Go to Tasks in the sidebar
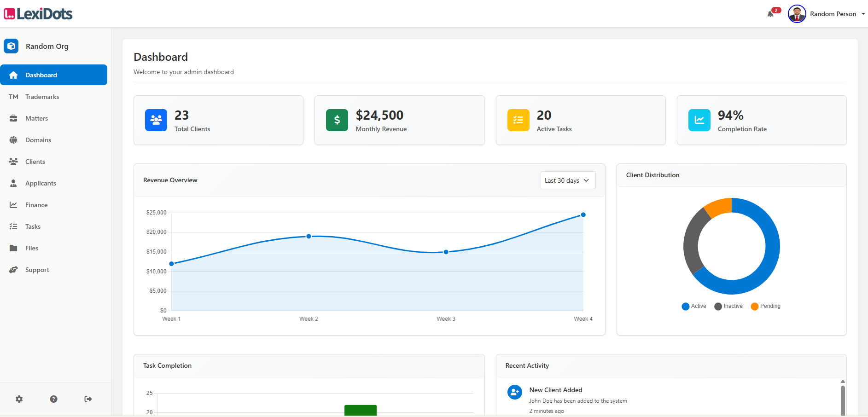This screenshot has width=868, height=417. [53, 226]
